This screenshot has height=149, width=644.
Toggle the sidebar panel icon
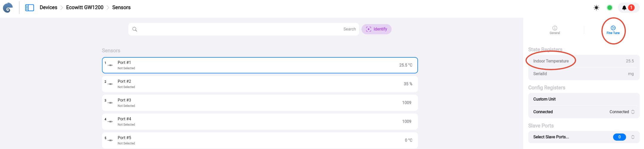tap(29, 7)
